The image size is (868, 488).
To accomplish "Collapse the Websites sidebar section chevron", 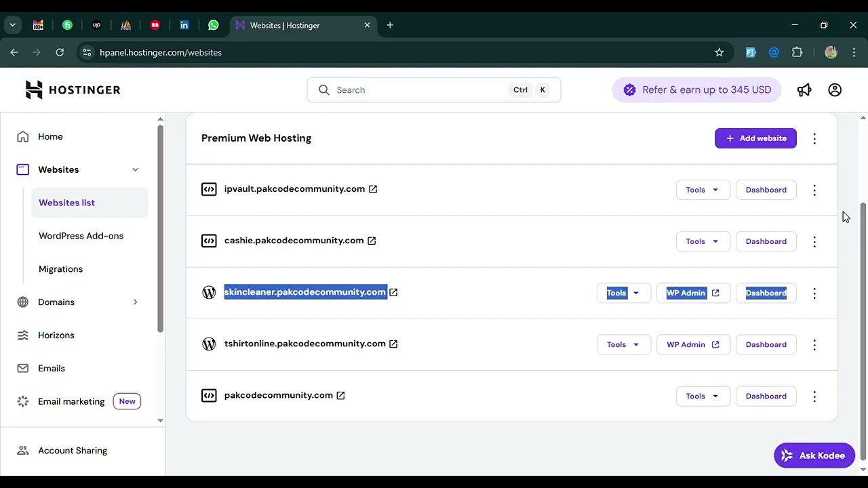I will click(x=135, y=169).
